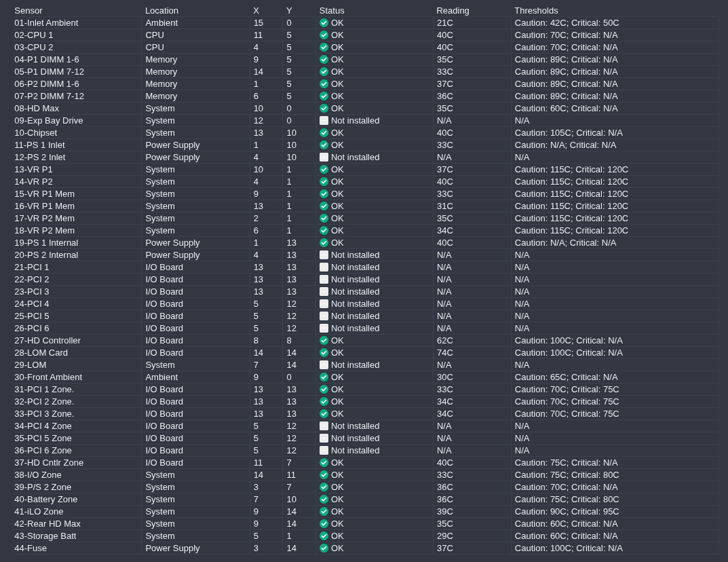Screen dimensions: 728x562
Task: Click thresholds text Caution: 90C; Critical: 95C
Action: click(567, 511)
